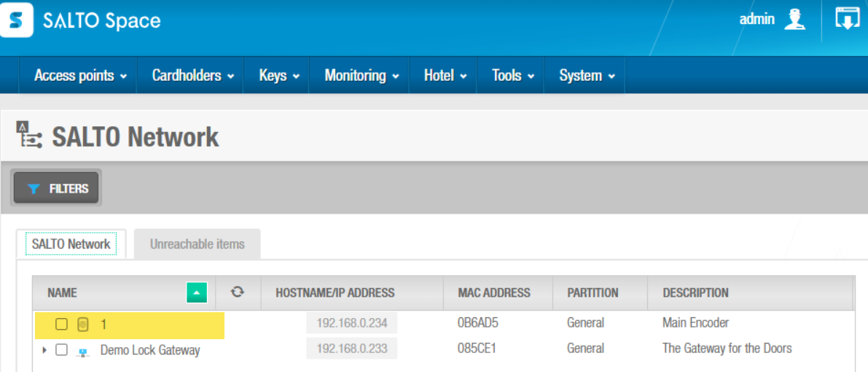Click the admin user profile icon
Viewport: 868px width, 372px height.
tap(794, 20)
